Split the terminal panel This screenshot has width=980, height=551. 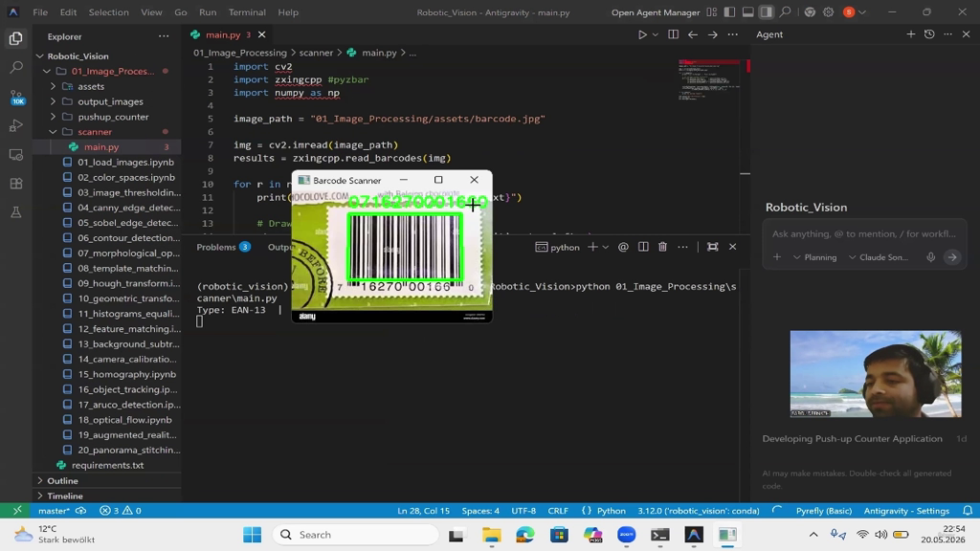pos(643,247)
